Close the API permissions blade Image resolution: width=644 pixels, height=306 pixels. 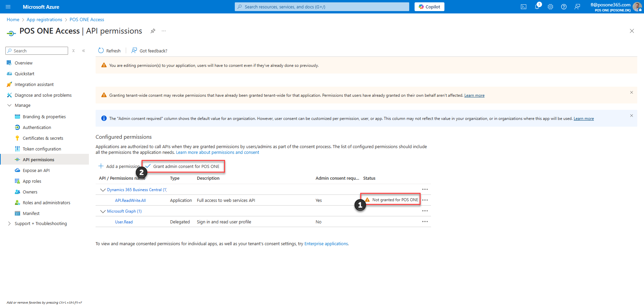coord(632,31)
